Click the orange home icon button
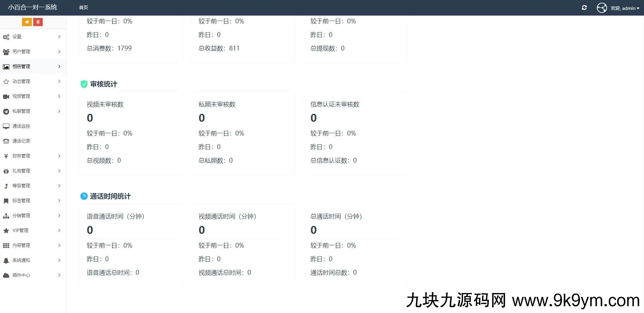Image resolution: width=644 pixels, height=313 pixels. (27, 22)
